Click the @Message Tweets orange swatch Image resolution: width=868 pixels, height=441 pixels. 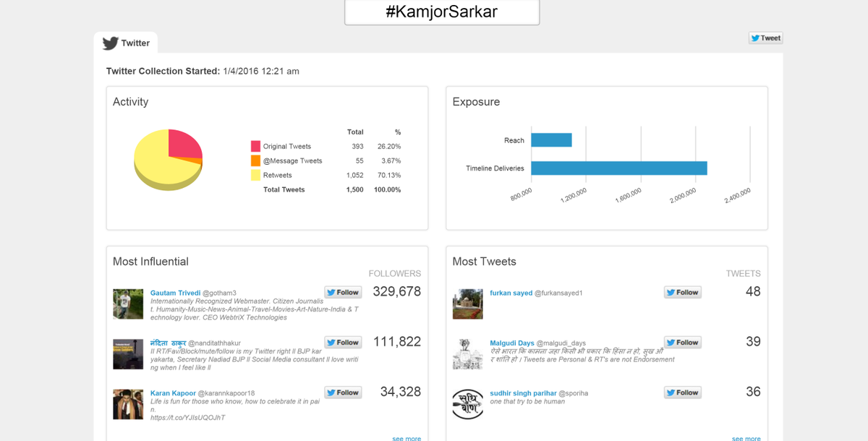pyautogui.click(x=255, y=160)
